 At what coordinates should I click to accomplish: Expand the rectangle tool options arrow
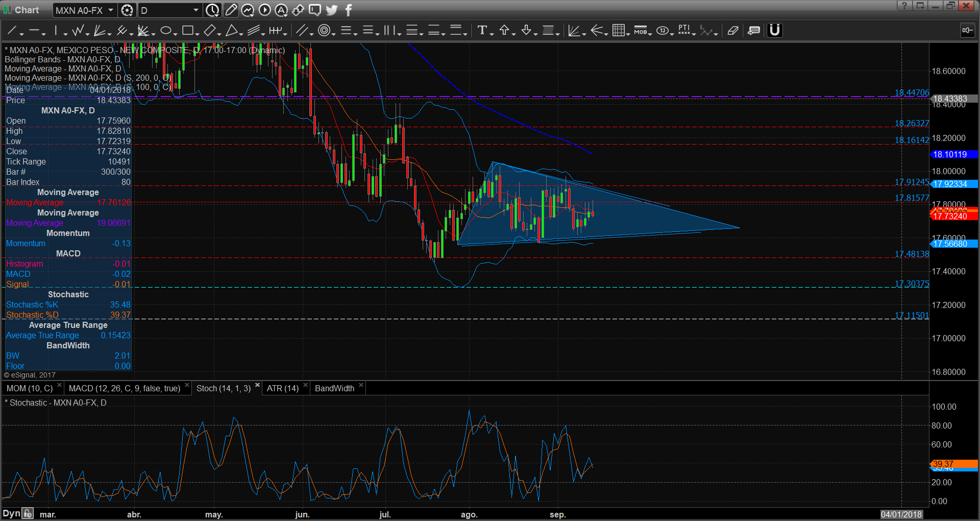pos(197,34)
